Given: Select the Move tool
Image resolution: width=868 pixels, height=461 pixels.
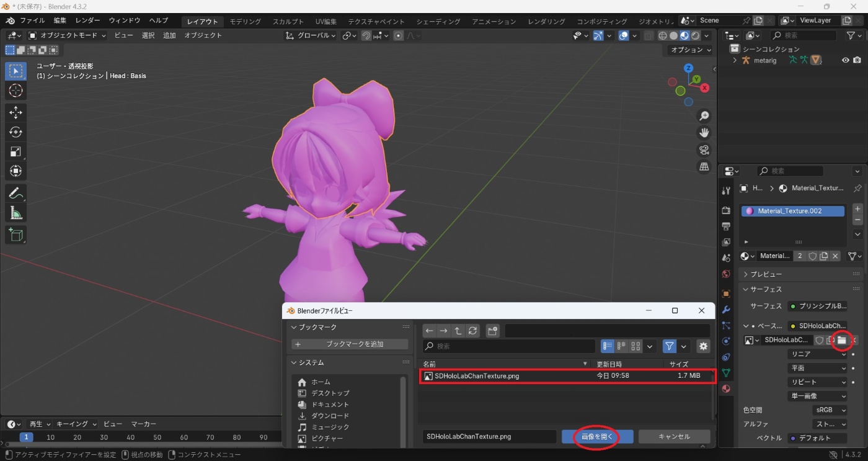Looking at the screenshot, I should pos(16,112).
